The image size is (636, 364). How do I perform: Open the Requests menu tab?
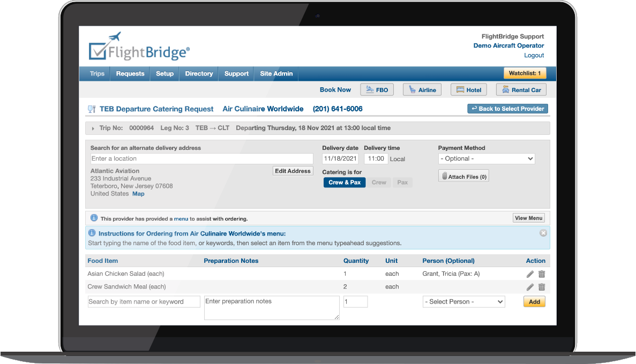(x=130, y=74)
